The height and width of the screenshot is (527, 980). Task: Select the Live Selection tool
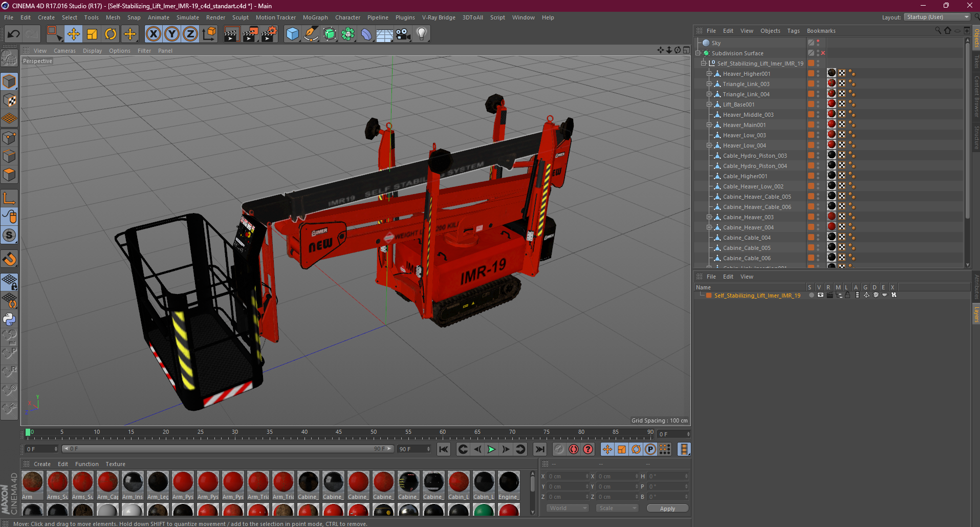click(x=54, y=34)
